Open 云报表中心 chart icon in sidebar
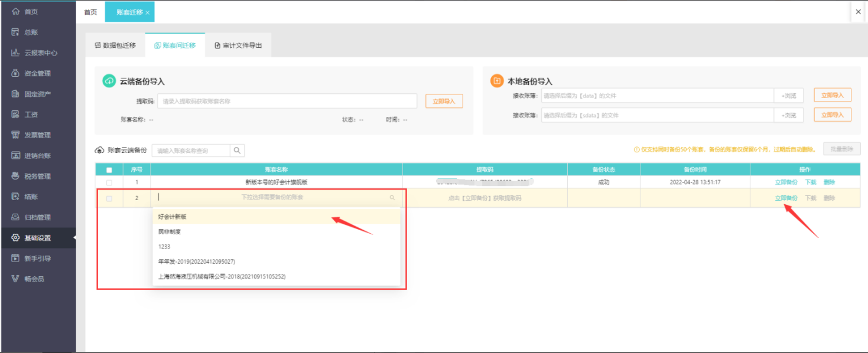Image resolution: width=868 pixels, height=353 pixels. [x=16, y=53]
